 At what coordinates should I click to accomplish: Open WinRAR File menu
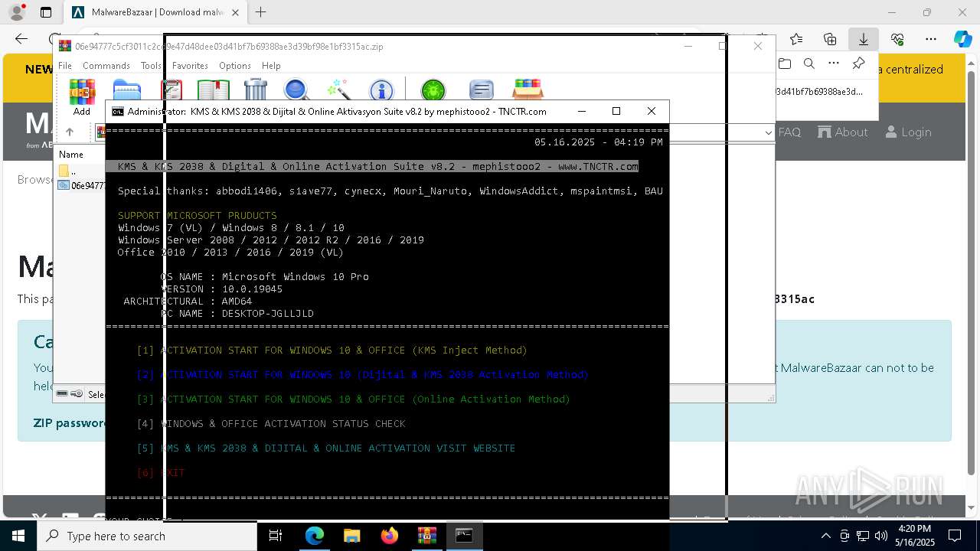coord(65,66)
